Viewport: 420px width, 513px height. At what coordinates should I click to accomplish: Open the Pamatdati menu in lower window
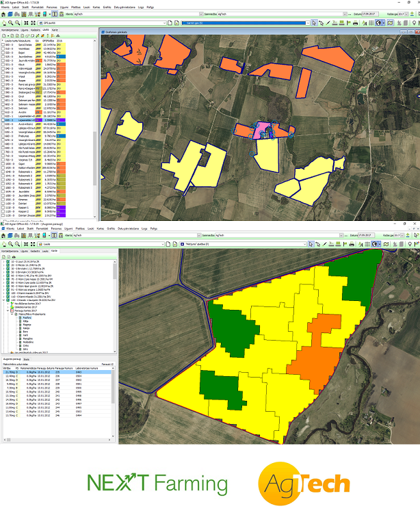(x=42, y=228)
